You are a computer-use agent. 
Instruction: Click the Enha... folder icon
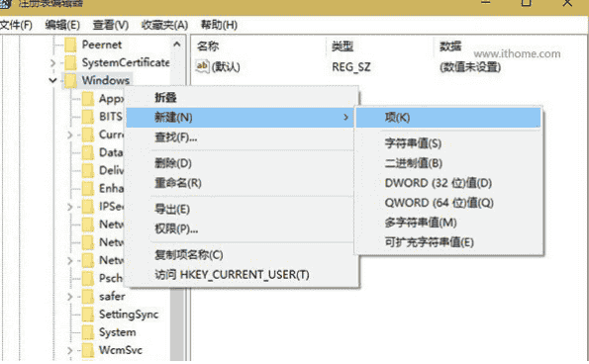click(x=88, y=188)
